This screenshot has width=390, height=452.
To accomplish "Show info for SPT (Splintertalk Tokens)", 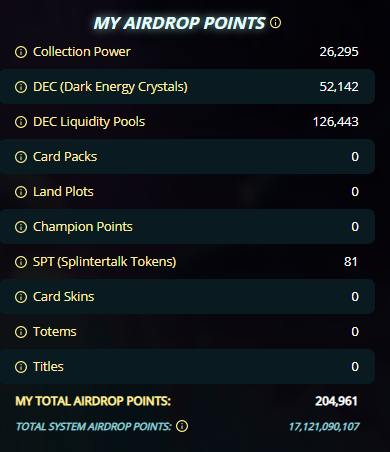I will click(21, 262).
